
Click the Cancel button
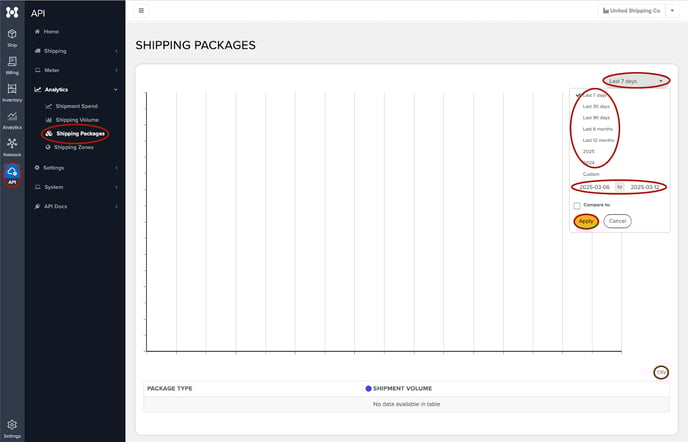[x=617, y=221]
